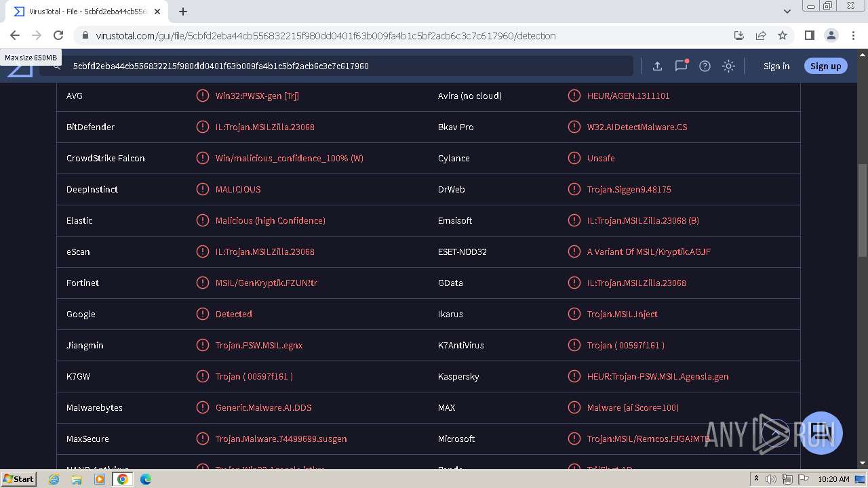Click the address bar URL
Screen dimensions: 868x488
[325, 35]
